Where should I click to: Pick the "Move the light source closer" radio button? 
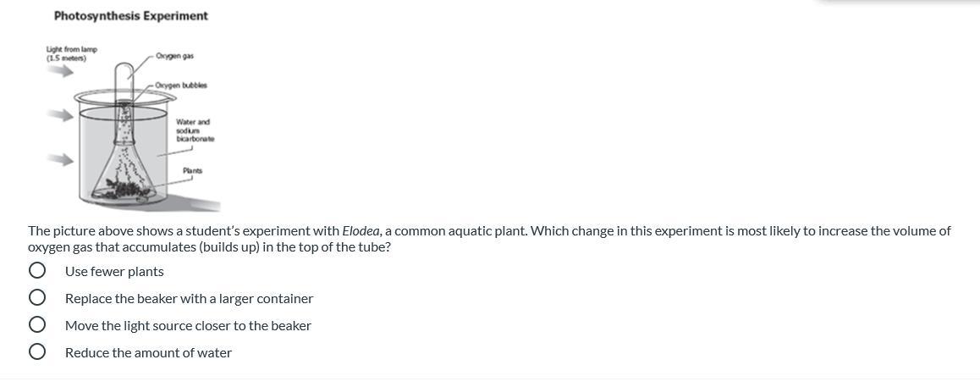tap(36, 325)
